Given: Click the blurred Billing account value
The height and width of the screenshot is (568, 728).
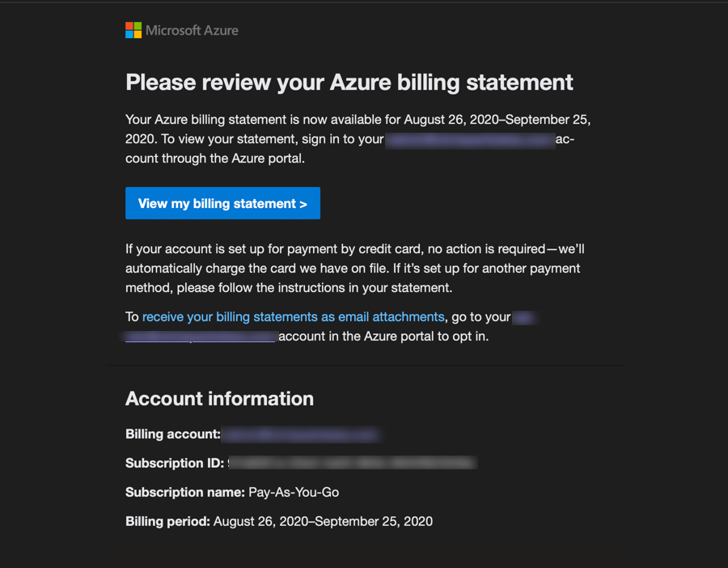Looking at the screenshot, I should (x=302, y=434).
